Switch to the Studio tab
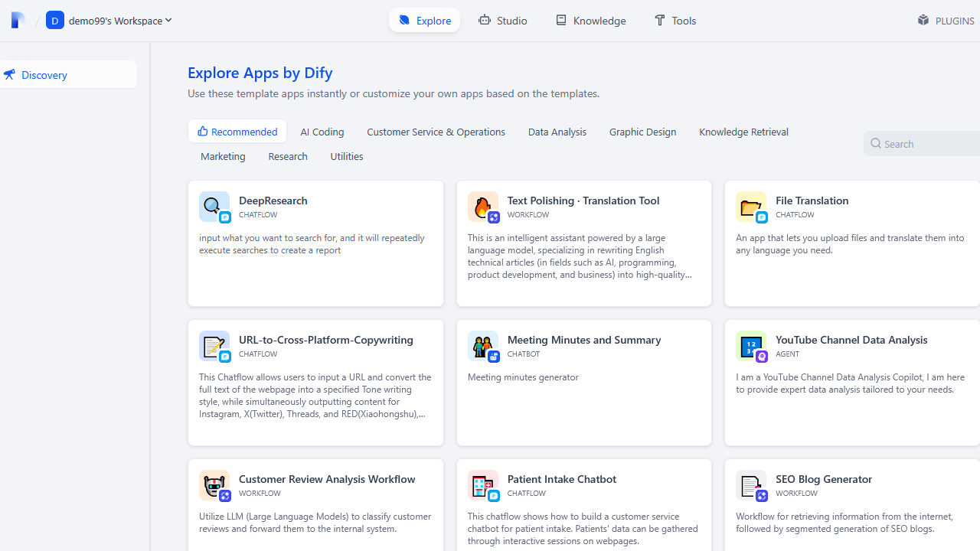The width and height of the screenshot is (980, 551). pyautogui.click(x=503, y=20)
